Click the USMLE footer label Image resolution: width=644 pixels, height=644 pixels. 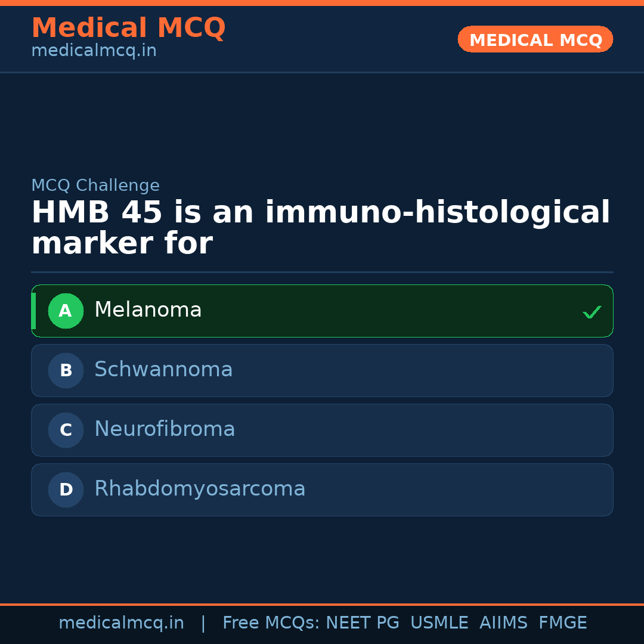439,623
